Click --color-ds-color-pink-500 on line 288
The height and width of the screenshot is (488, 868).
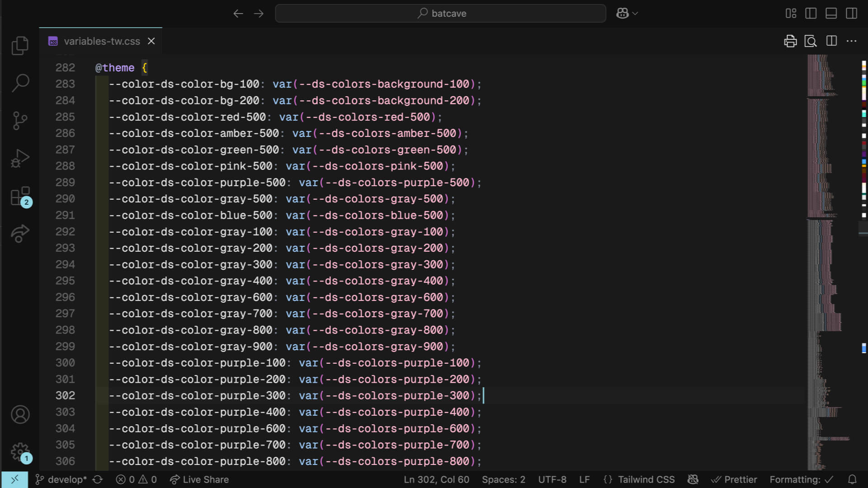click(x=191, y=166)
